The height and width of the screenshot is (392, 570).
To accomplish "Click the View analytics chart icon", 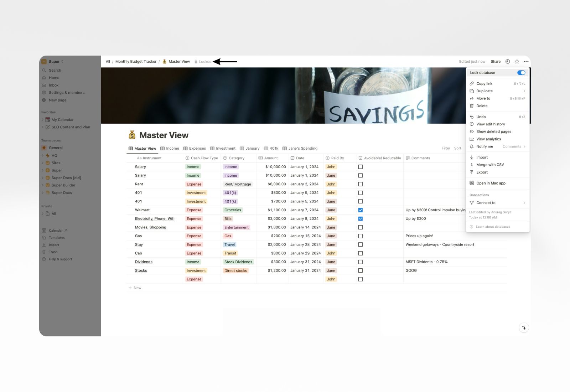I will click(472, 139).
